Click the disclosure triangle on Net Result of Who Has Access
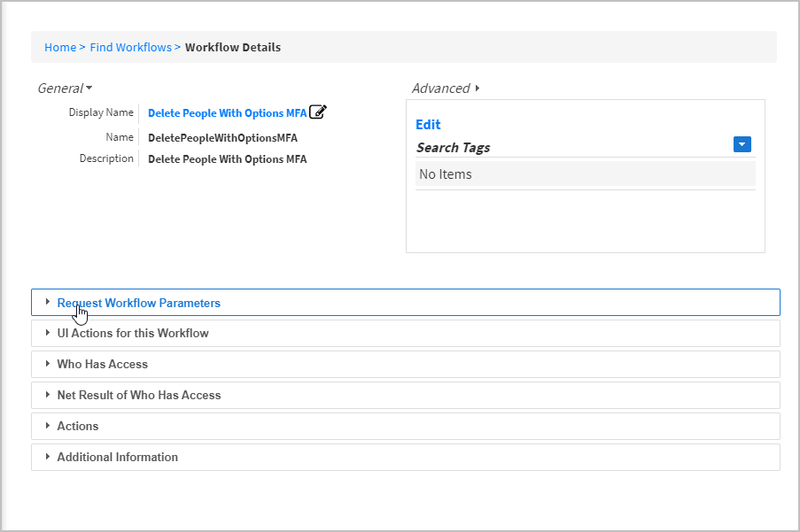The width and height of the screenshot is (800, 532). [x=47, y=395]
